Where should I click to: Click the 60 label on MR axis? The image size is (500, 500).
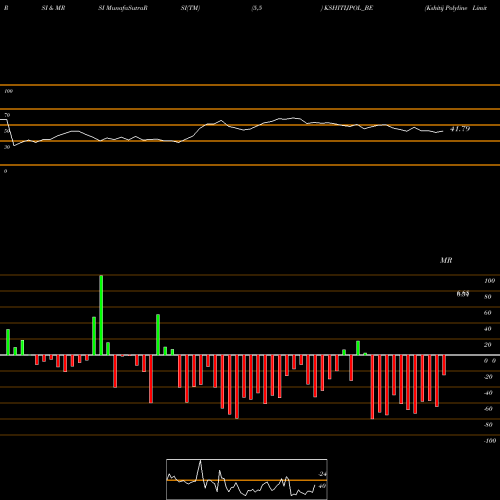(488, 313)
